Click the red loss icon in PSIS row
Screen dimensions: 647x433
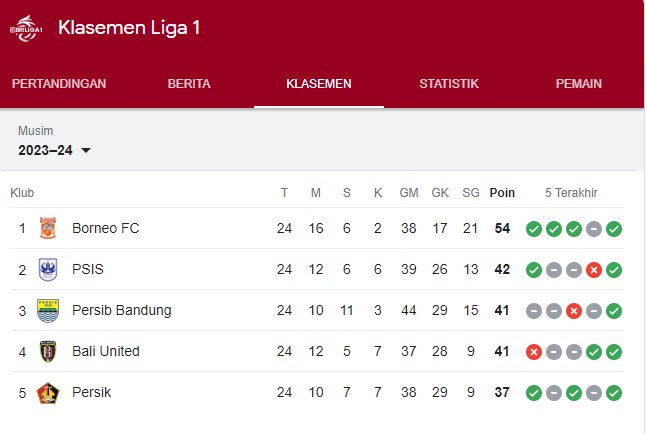(594, 270)
